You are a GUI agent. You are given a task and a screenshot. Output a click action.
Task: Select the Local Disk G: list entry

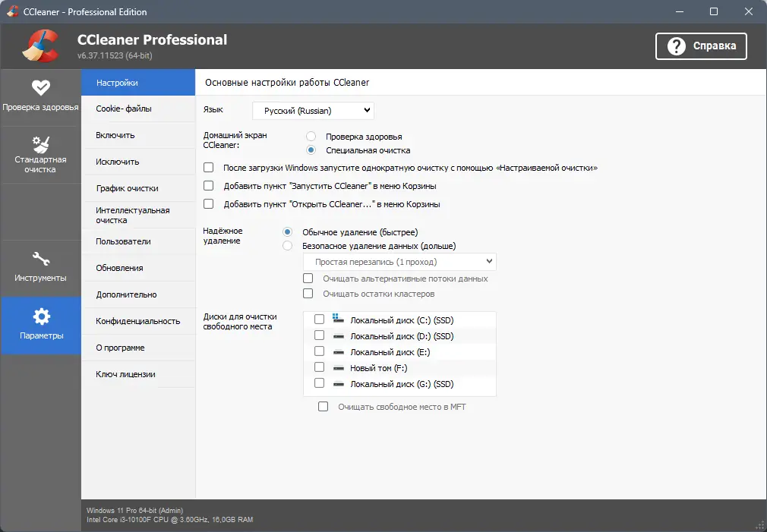pos(402,384)
